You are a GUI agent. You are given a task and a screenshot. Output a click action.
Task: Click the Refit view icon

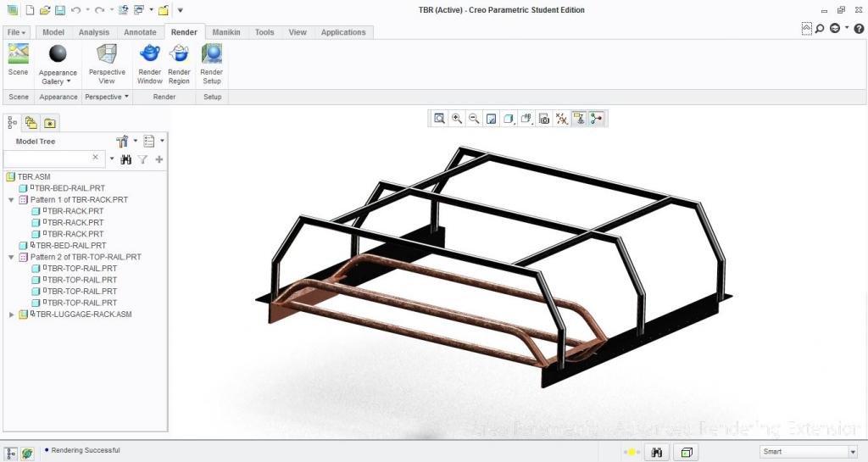440,119
